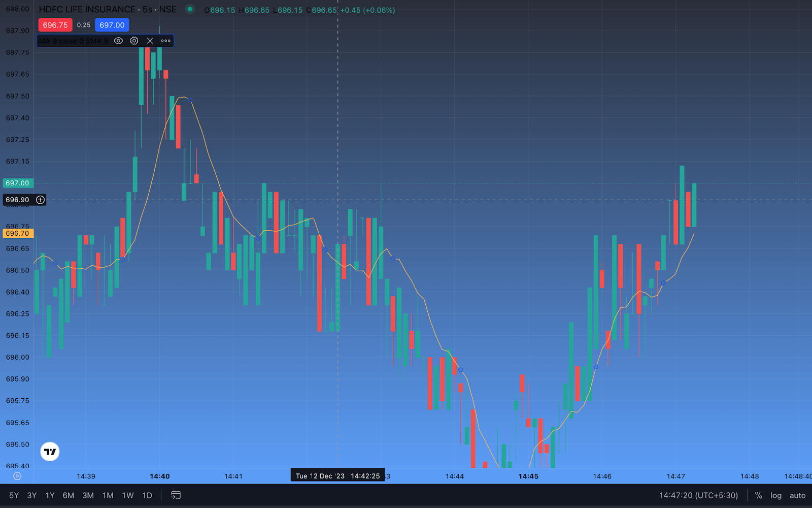812x508 pixels.
Task: Click the +0.45 (+0.06%) change value
Action: click(x=368, y=10)
